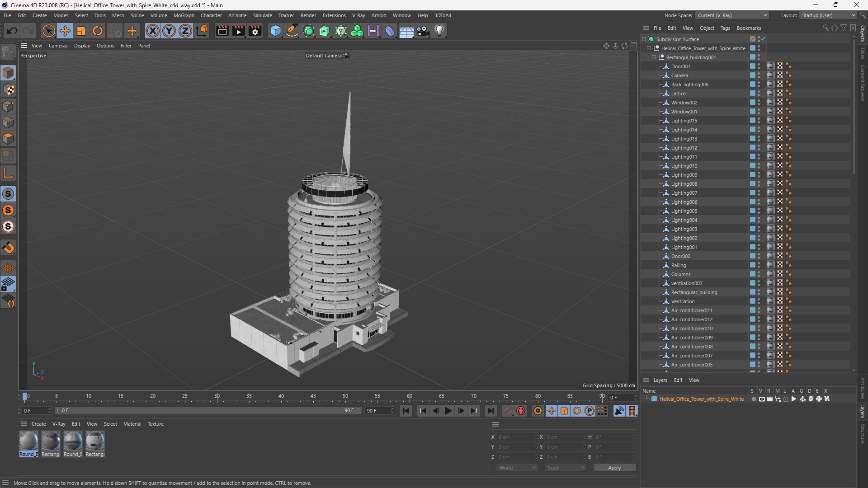The image size is (868, 488).
Task: Open Render Settings clapperboard gear icon
Action: 255,31
